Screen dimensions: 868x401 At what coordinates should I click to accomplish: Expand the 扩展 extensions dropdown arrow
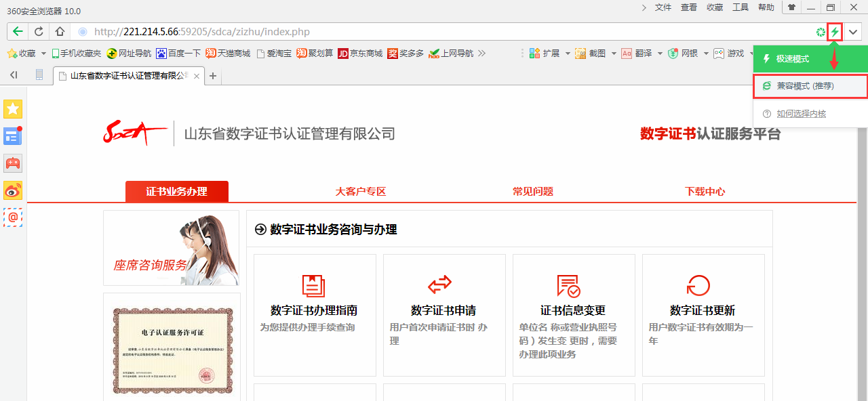click(x=566, y=54)
